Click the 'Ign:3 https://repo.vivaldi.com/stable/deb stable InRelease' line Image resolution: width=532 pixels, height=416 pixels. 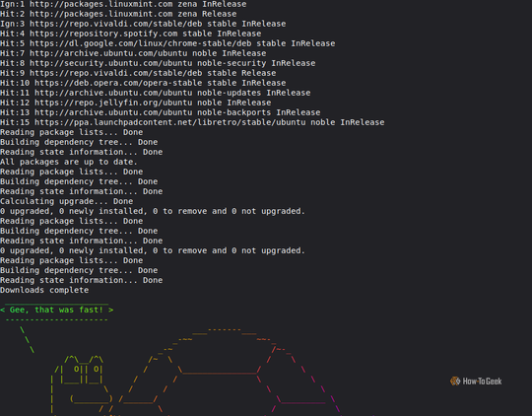(x=143, y=24)
